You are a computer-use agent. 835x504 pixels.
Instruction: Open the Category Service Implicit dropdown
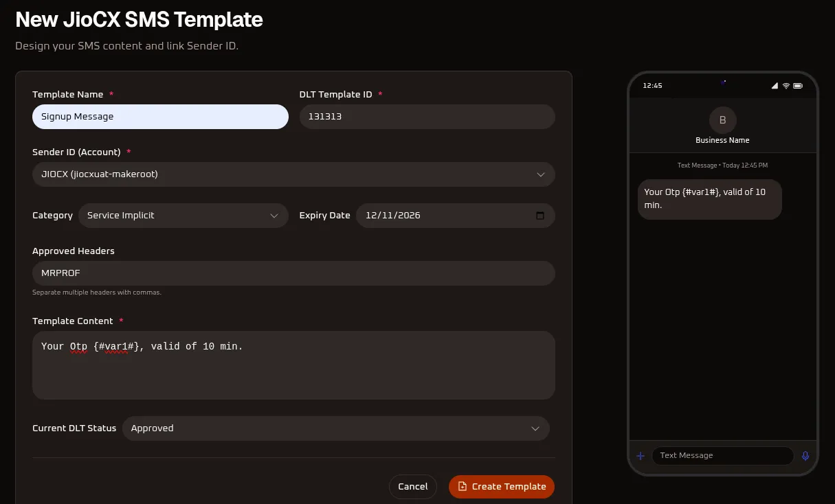click(183, 216)
